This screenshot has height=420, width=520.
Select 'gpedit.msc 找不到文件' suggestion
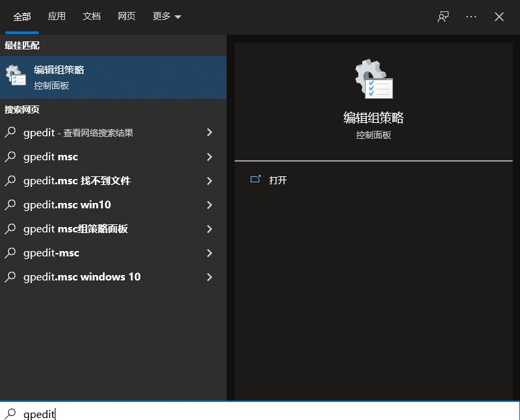point(113,181)
